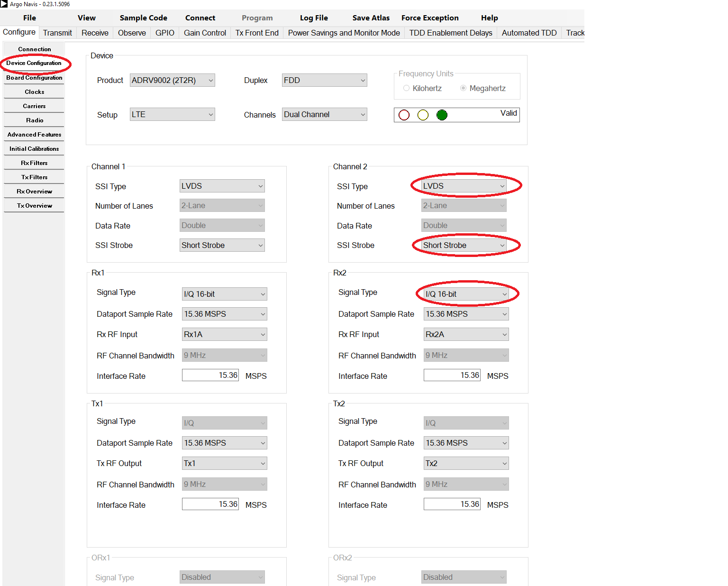The height and width of the screenshot is (586, 728).
Task: Select Kilohertz frequency units
Action: point(406,88)
